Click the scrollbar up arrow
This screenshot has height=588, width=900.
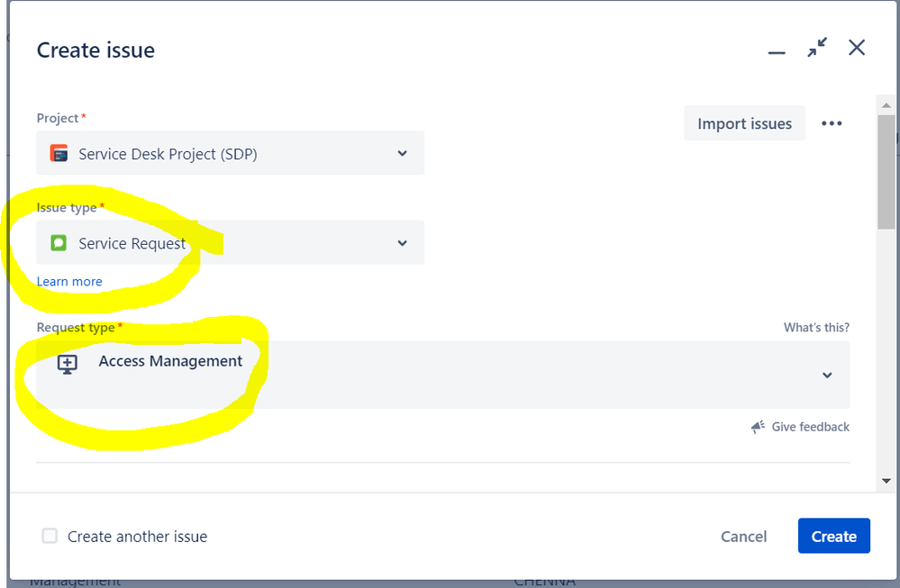point(886,105)
